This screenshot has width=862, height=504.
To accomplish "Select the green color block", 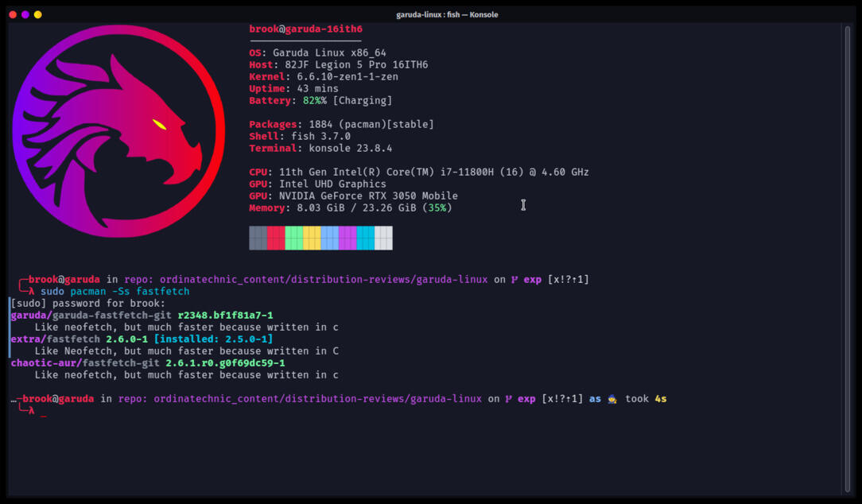I will [294, 238].
